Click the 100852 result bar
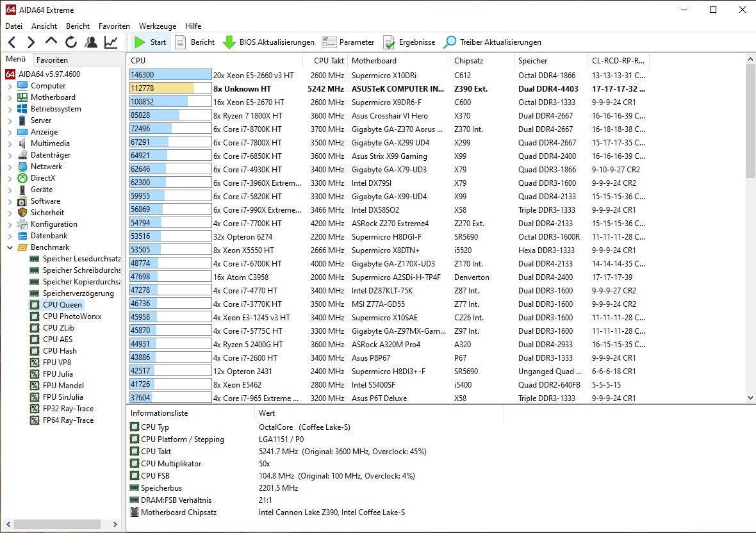 (x=170, y=102)
